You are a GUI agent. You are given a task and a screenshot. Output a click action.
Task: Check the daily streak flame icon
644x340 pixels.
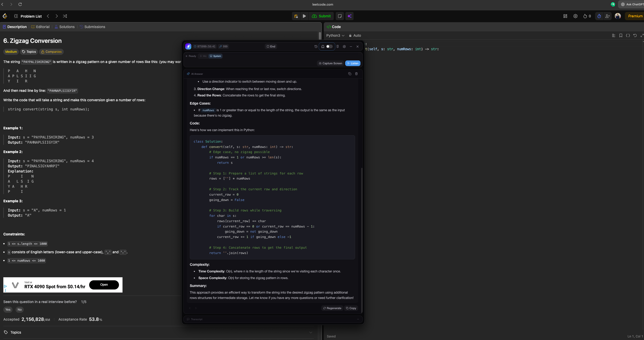[585, 16]
